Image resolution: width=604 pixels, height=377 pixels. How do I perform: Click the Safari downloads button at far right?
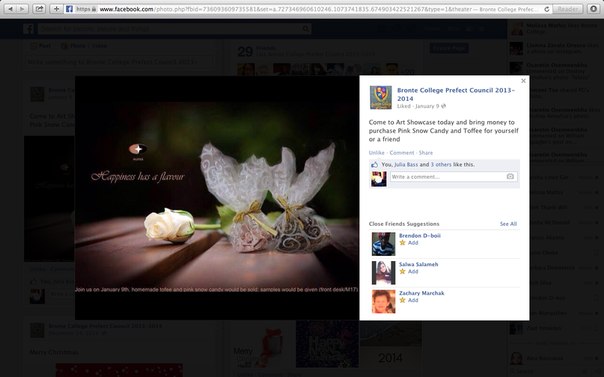tap(594, 9)
